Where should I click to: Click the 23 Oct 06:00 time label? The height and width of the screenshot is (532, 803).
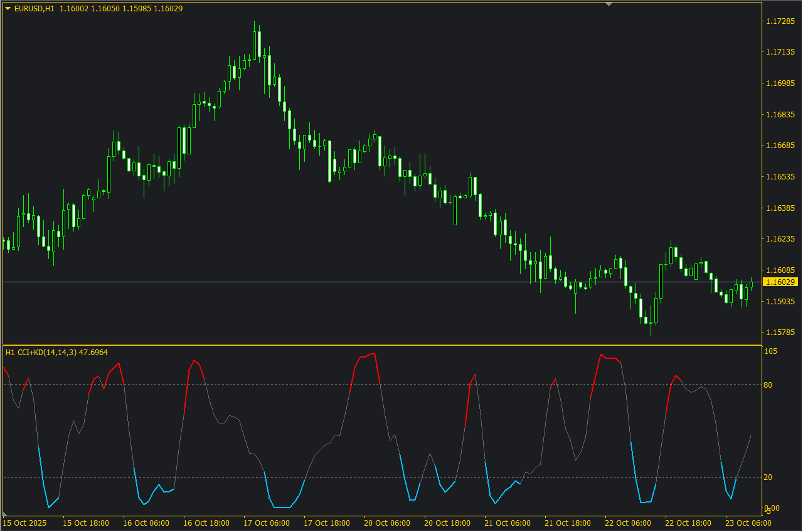point(748,523)
